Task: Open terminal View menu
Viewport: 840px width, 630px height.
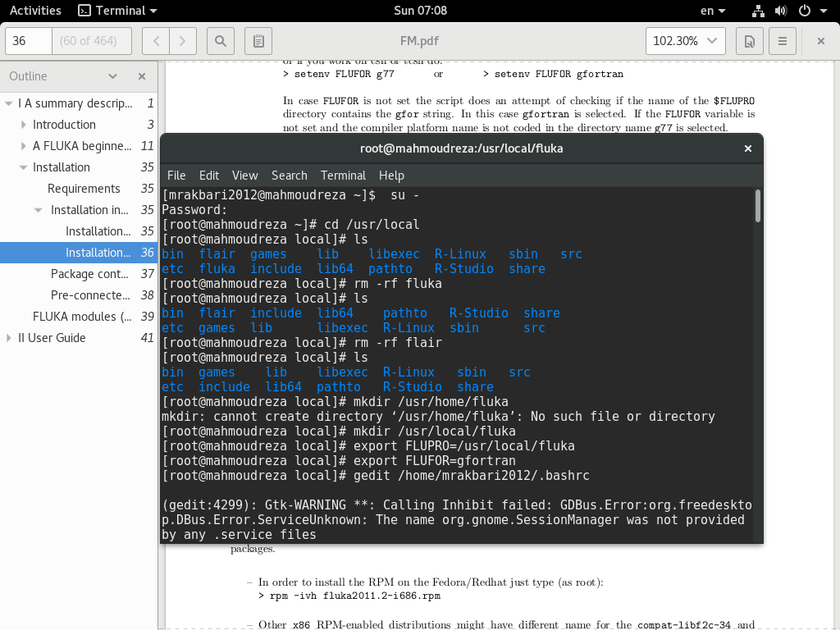Action: pyautogui.click(x=244, y=176)
